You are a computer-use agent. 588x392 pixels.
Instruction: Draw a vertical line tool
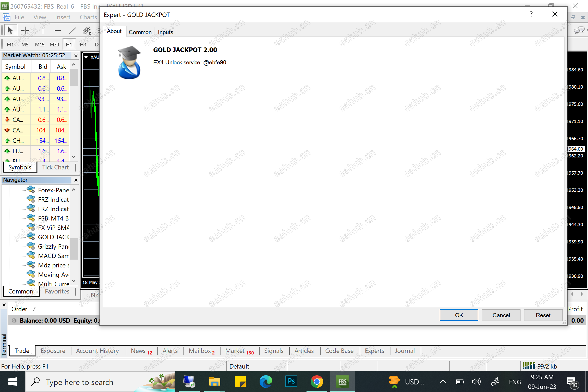(x=43, y=30)
